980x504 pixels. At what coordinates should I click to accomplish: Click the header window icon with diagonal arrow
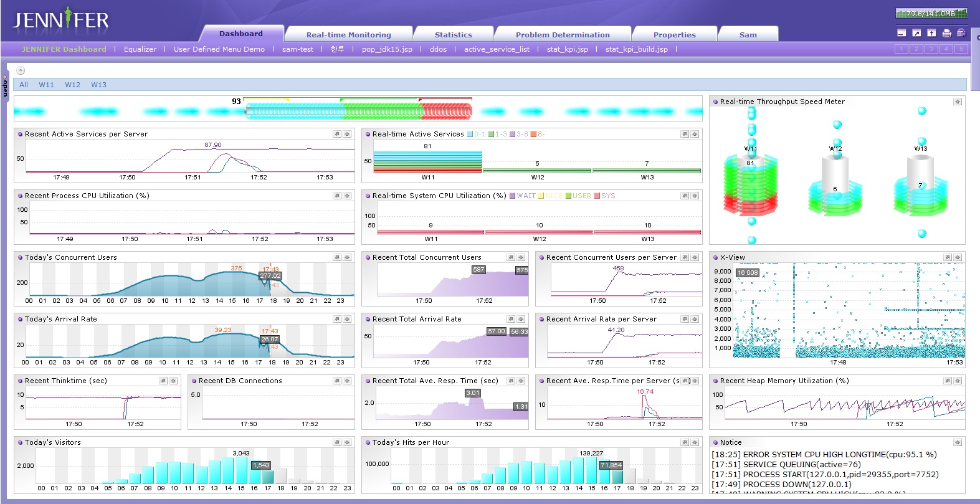pos(916,33)
